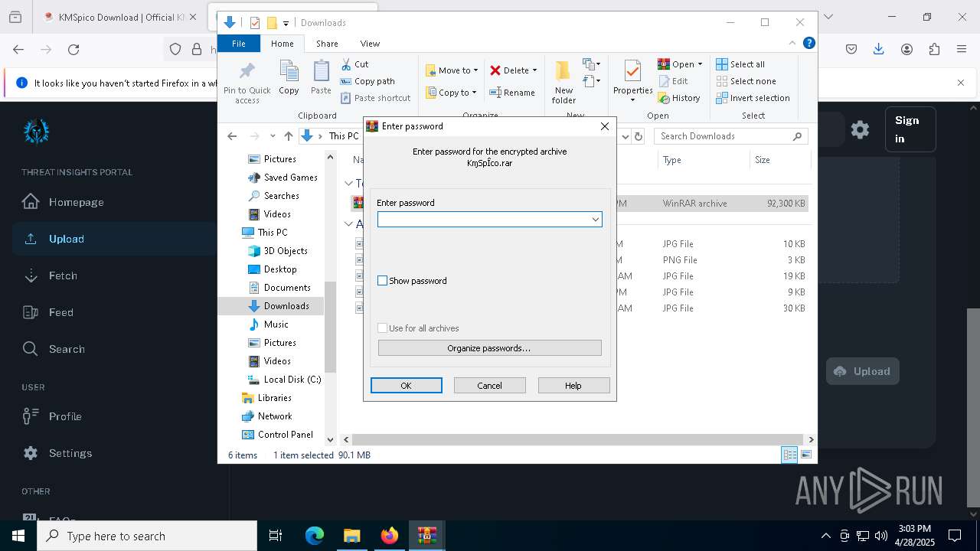This screenshot has height=551, width=980.
Task: Open the Enter password combo box dropdown arrow
Action: (595, 220)
